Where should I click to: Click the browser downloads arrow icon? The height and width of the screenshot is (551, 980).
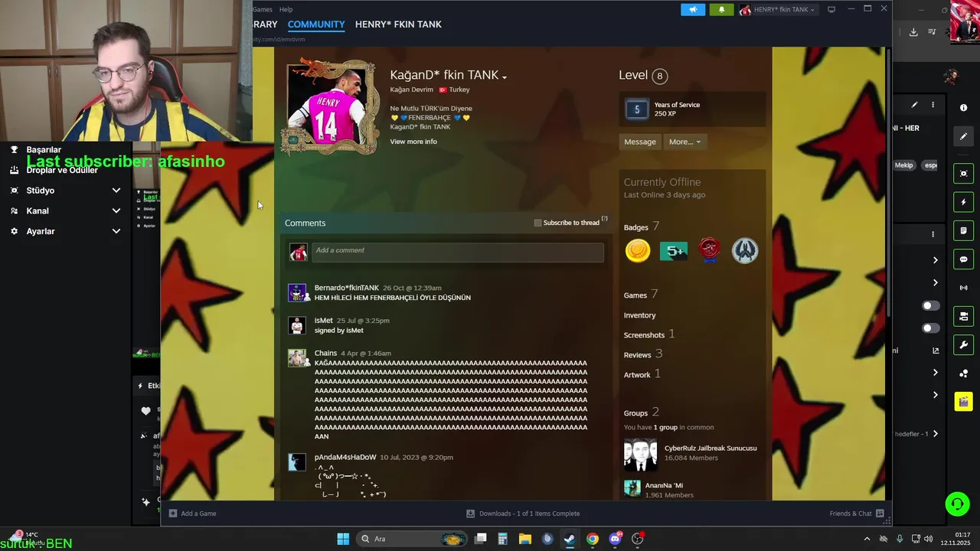click(x=913, y=32)
